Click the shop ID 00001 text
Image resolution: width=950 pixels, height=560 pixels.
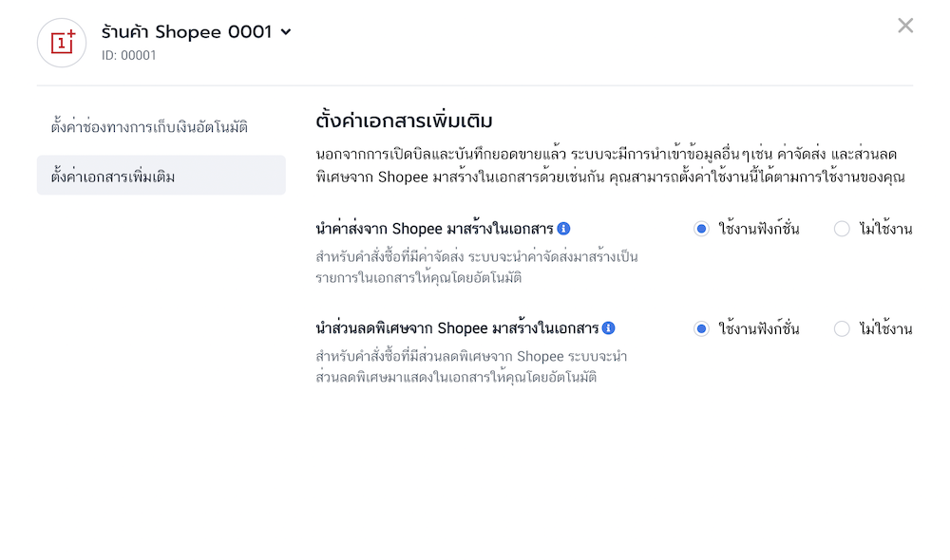(x=129, y=56)
